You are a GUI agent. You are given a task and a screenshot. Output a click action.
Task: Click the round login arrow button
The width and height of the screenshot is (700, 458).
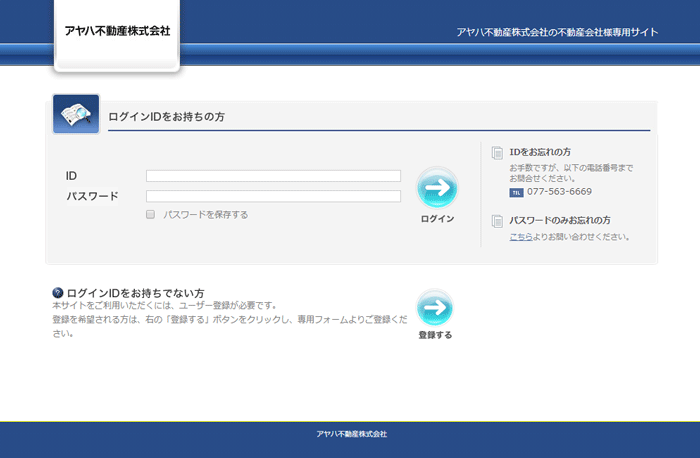pos(437,188)
